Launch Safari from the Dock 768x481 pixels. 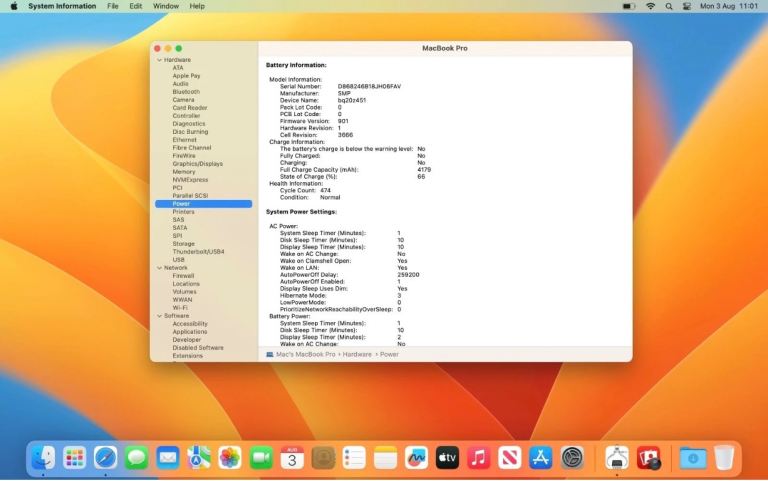tap(106, 458)
